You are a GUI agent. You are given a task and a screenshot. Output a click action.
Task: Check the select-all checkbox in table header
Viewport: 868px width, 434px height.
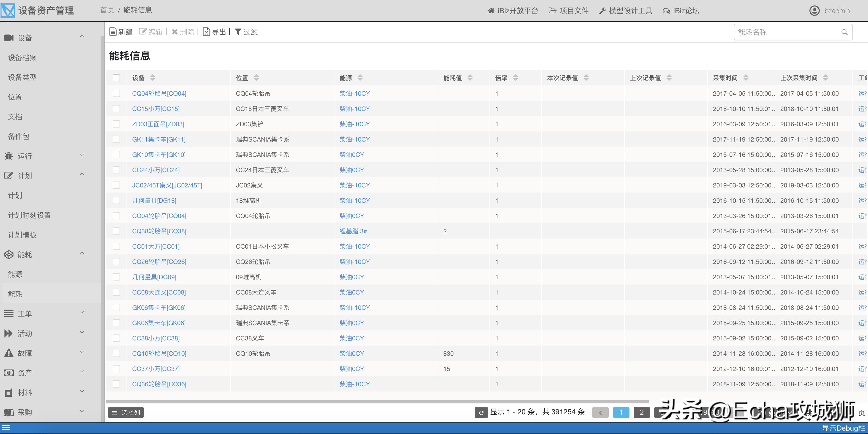pyautogui.click(x=116, y=78)
